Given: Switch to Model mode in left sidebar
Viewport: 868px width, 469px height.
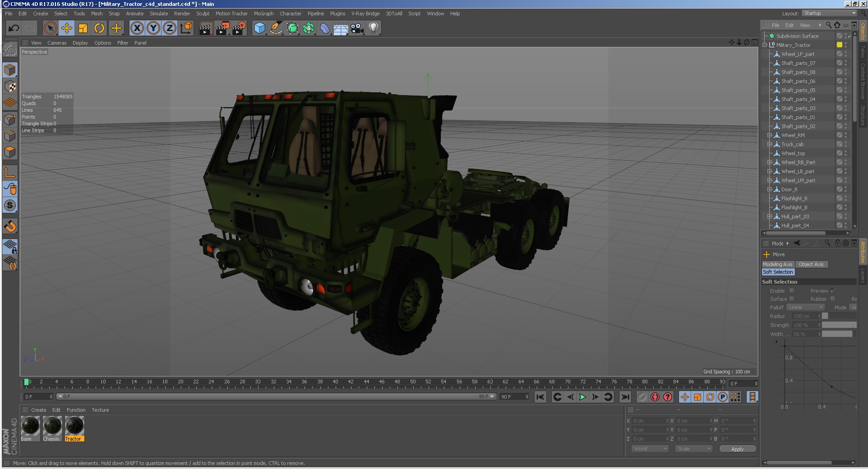Looking at the screenshot, I should point(10,70).
